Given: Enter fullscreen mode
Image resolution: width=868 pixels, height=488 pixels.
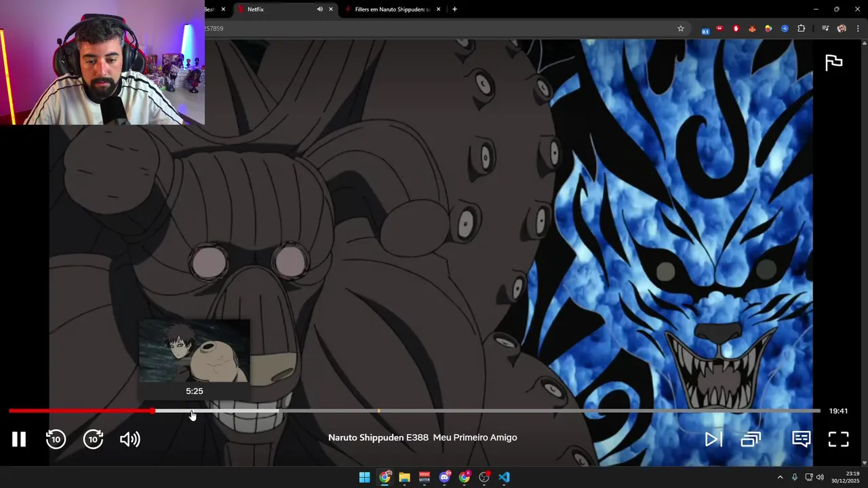Looking at the screenshot, I should [x=839, y=439].
